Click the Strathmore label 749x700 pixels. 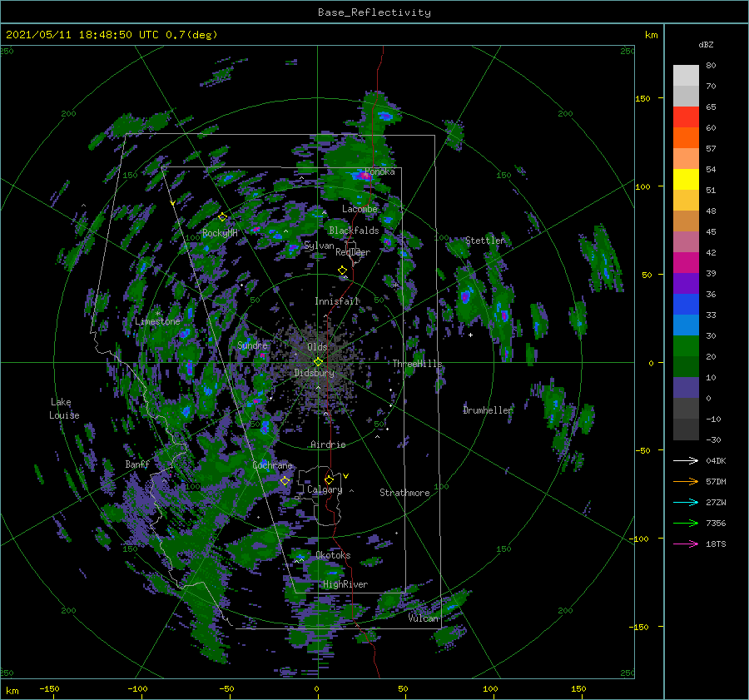pos(404,493)
